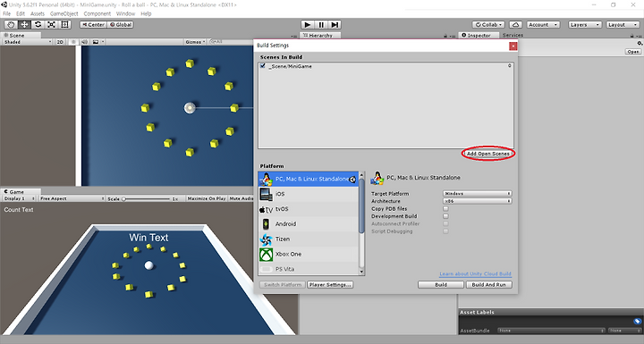The height and width of the screenshot is (344, 644).
Task: Enable Copy PDB files checkbox
Action: pos(445,208)
